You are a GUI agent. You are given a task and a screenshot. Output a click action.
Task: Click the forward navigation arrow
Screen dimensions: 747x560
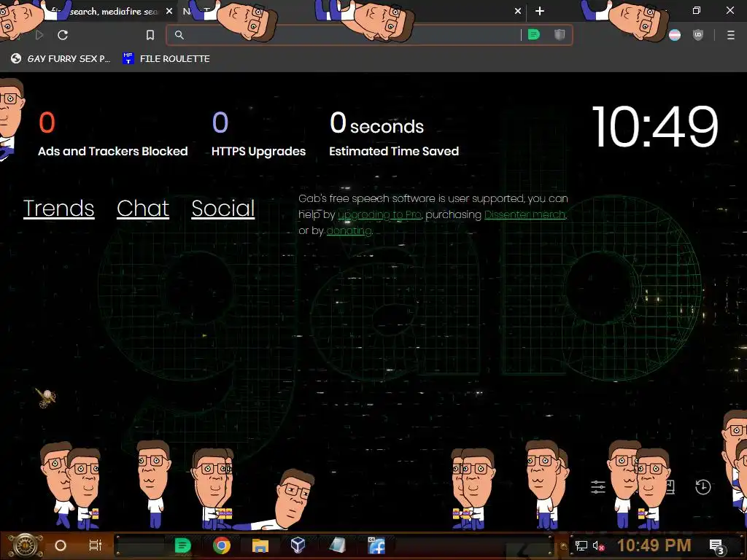click(x=39, y=35)
